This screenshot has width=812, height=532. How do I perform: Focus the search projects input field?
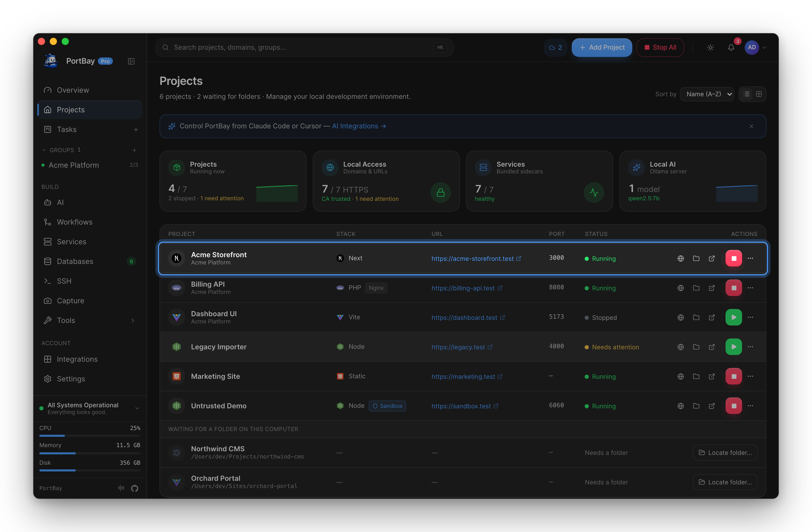click(x=304, y=48)
